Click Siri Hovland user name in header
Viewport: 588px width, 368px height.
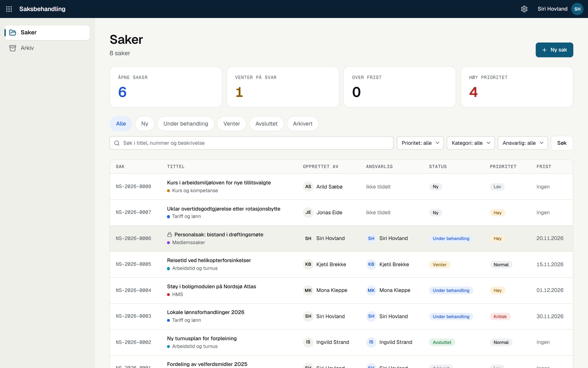coord(552,9)
